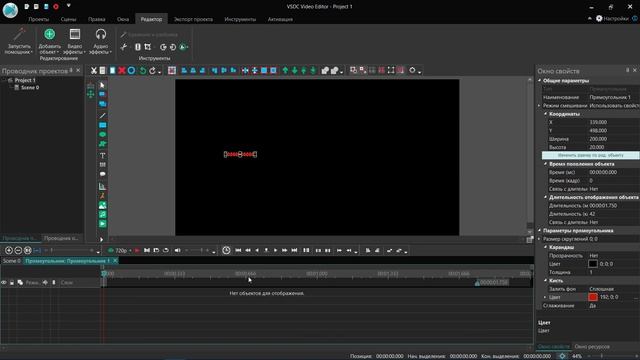Select the blue Rectangle shape tool
This screenshot has width=640, height=360.
coord(102,125)
